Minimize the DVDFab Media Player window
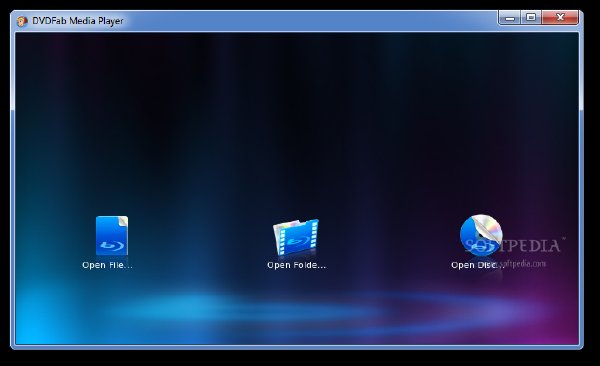The image size is (600, 366). (x=510, y=18)
